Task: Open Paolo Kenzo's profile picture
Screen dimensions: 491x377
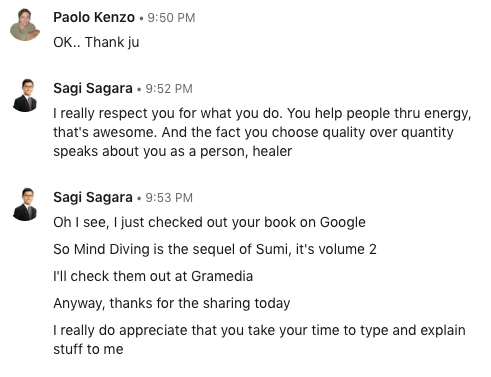Action: 25,25
